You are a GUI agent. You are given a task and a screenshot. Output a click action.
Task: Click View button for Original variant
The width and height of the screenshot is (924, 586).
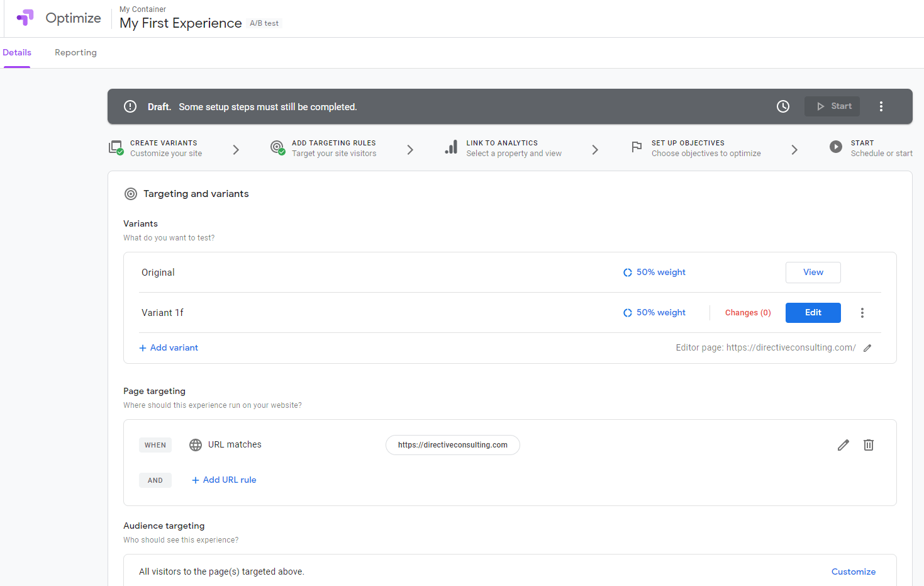[813, 273]
